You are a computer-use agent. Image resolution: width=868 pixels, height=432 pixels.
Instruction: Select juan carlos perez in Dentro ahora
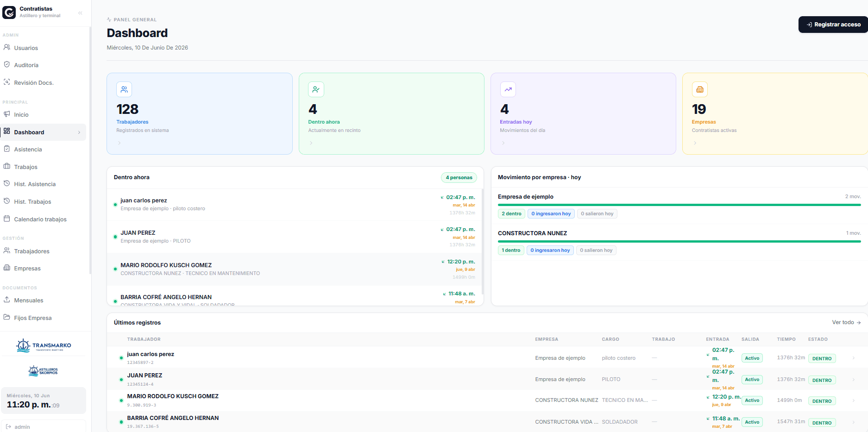295,205
